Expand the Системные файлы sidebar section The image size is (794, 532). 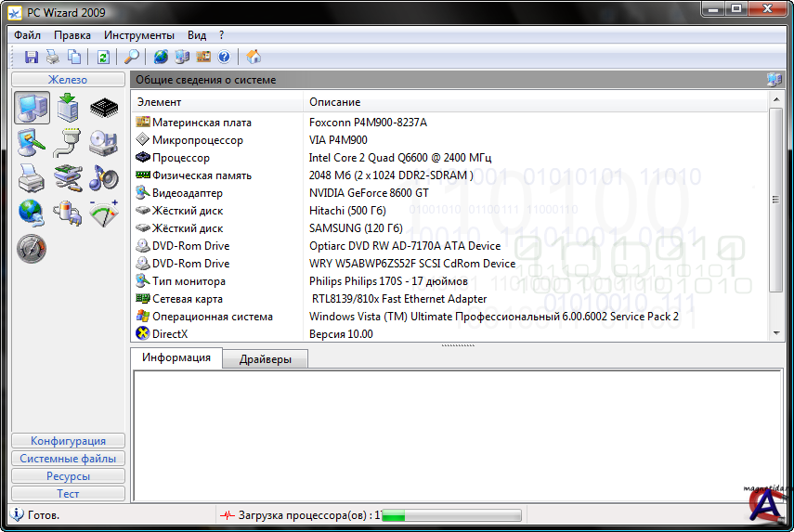coord(68,459)
